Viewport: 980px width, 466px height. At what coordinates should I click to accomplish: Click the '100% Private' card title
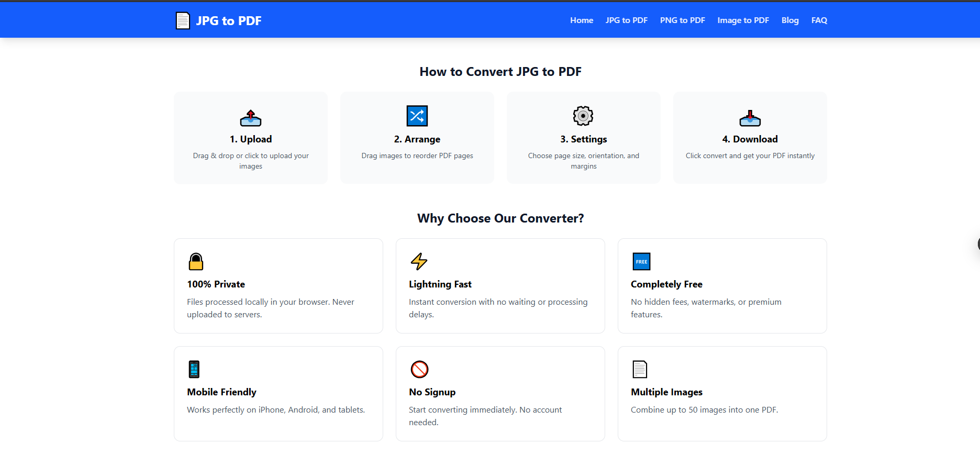tap(216, 284)
